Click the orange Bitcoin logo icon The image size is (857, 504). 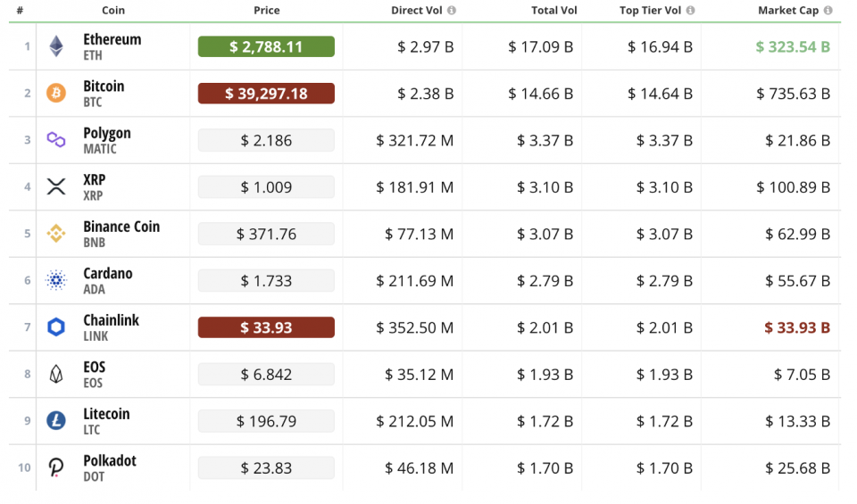(56, 93)
